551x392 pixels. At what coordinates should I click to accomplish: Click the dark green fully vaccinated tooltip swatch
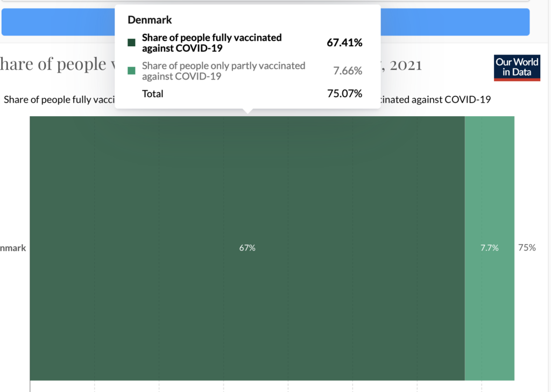point(131,42)
